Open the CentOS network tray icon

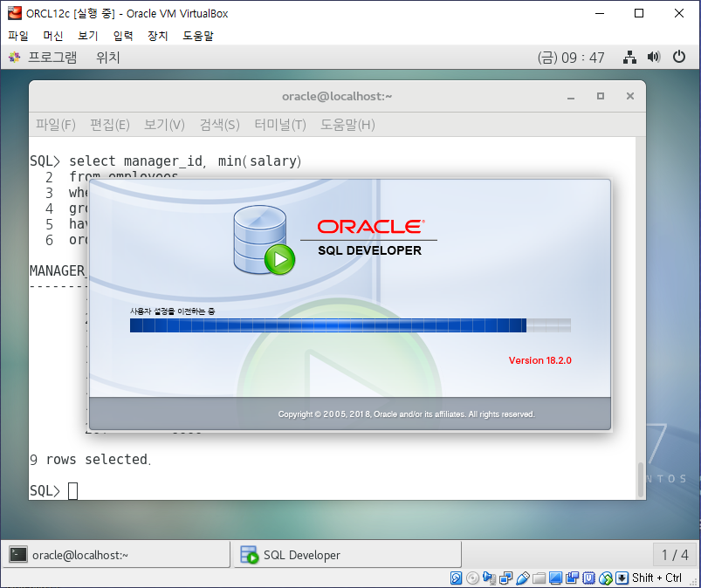pos(629,58)
